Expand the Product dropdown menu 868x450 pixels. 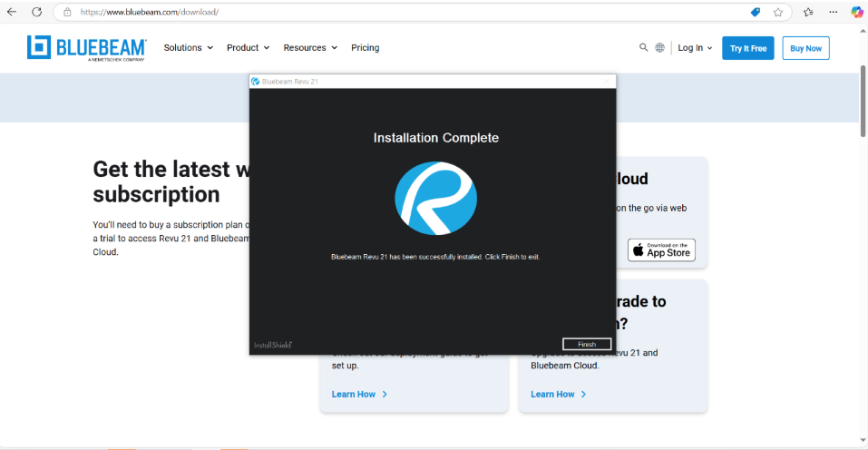point(249,48)
